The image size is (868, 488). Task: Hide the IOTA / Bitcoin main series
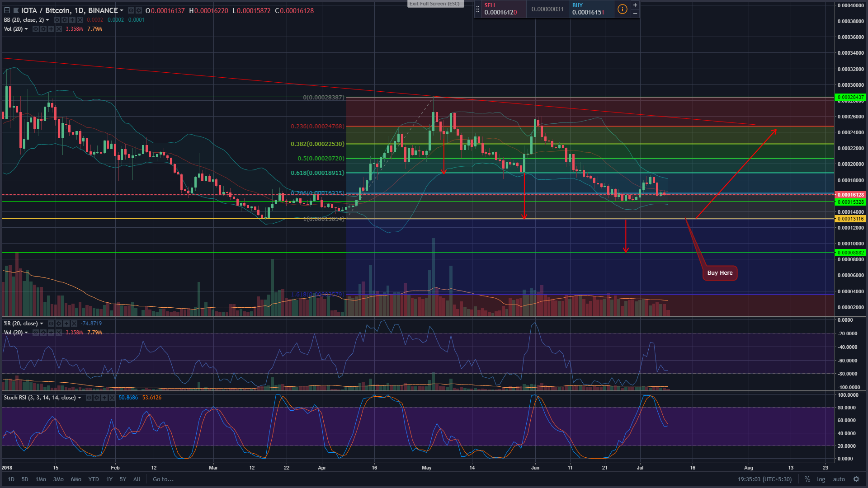coord(131,10)
